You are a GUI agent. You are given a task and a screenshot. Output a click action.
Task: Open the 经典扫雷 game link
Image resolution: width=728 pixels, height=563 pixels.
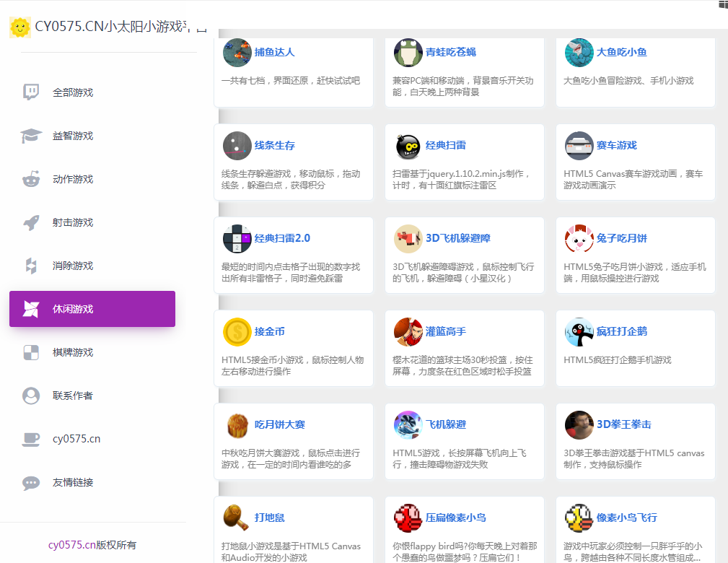446,145
